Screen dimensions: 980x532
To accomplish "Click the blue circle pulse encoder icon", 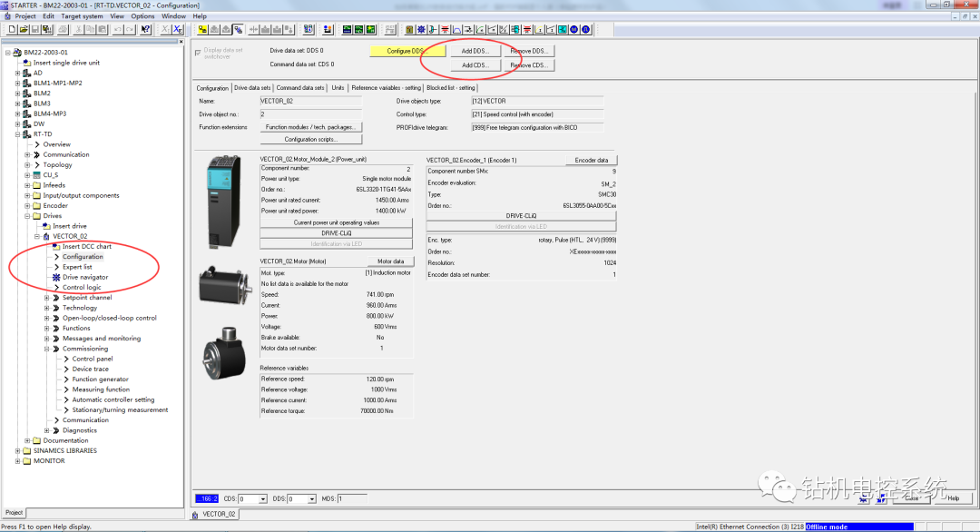I will 585,29.
